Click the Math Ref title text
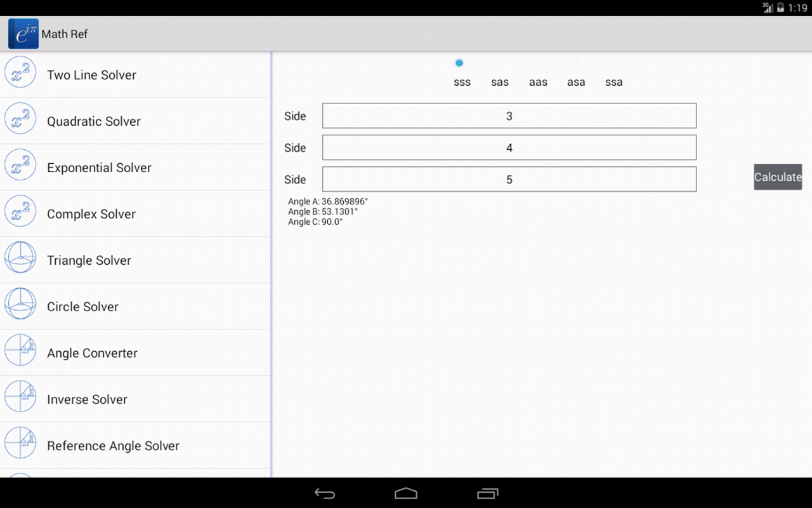This screenshot has height=508, width=812. (x=65, y=34)
